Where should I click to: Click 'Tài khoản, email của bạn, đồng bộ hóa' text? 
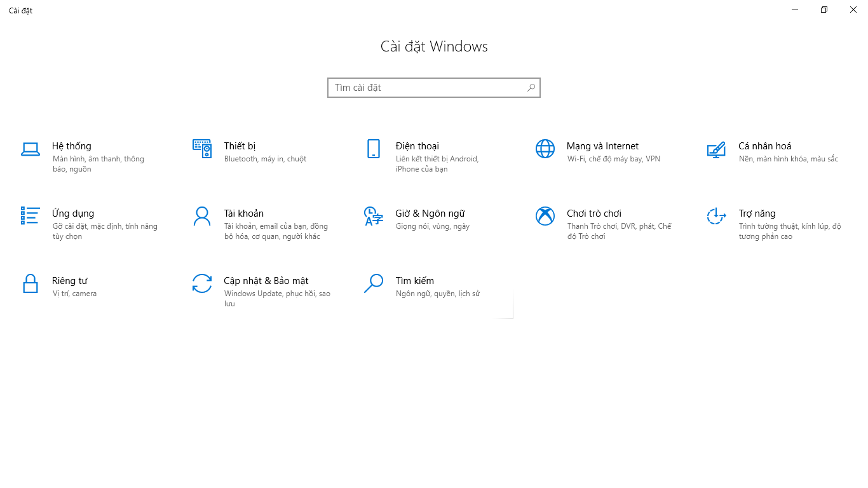pos(276,231)
